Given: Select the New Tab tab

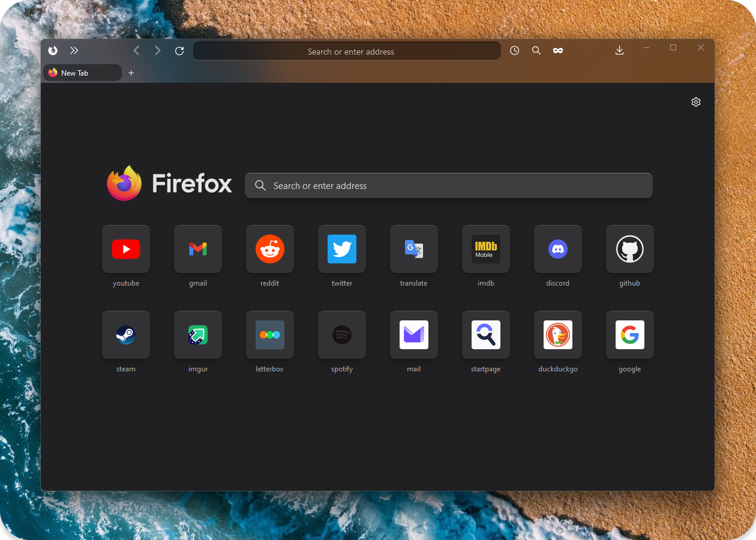Looking at the screenshot, I should click(82, 72).
